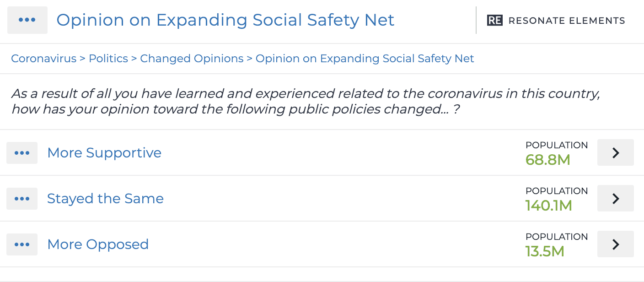Open the Changed Opinions breadcrumb link
This screenshot has height=282, width=644.
pos(192,59)
